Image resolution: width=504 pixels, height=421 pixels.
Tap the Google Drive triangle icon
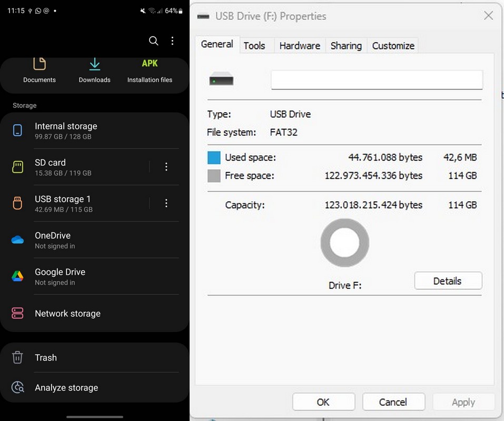pos(17,276)
